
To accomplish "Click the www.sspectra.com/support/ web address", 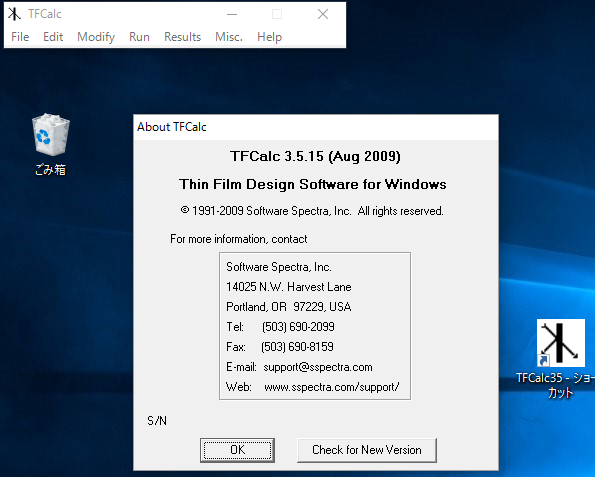I will click(332, 387).
